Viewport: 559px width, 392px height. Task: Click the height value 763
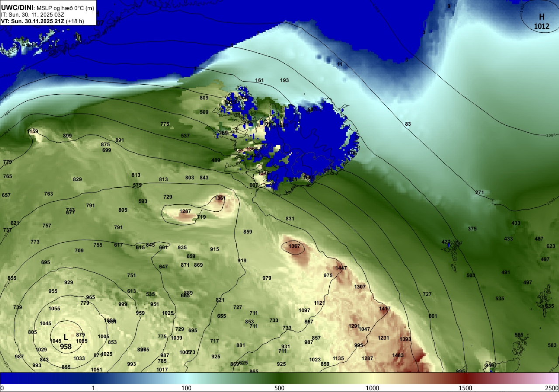click(48, 194)
